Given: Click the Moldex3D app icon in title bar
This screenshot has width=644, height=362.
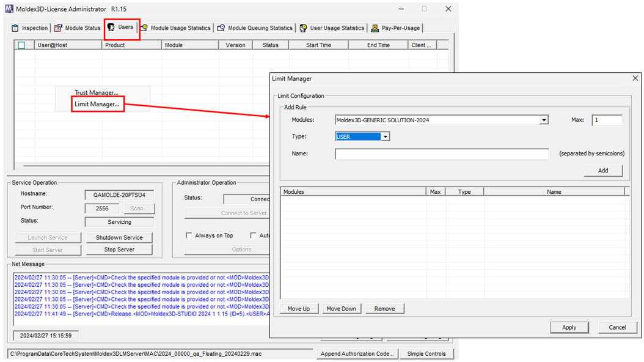Looking at the screenshot, I should (9, 9).
